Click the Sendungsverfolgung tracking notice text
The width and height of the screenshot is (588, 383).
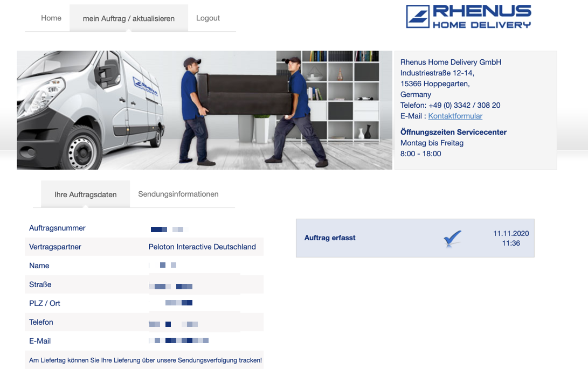coord(146,360)
